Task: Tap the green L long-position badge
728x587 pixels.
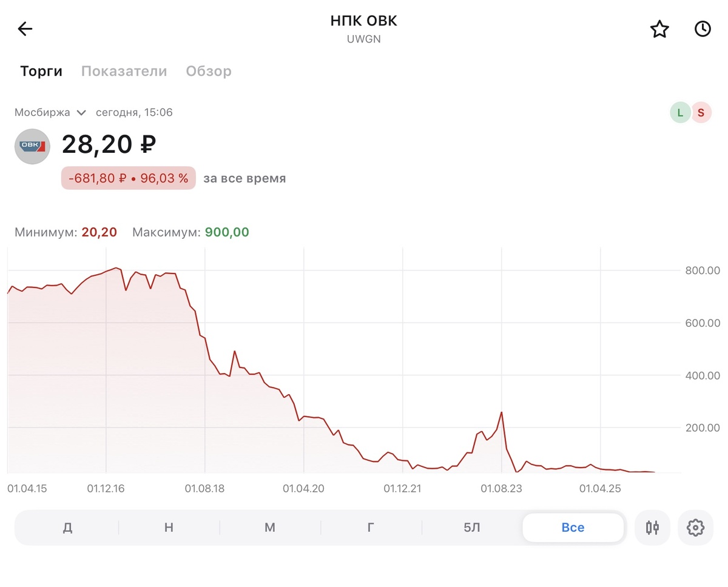Action: point(680,112)
